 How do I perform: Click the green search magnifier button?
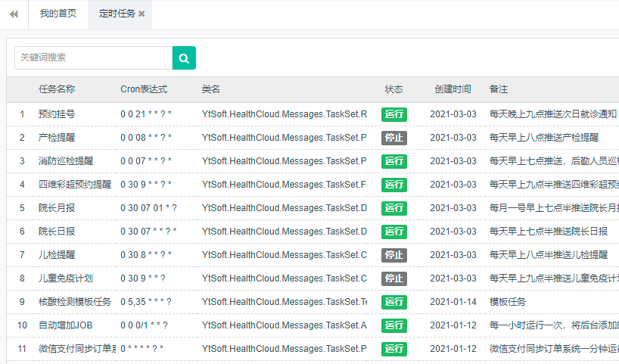184,58
